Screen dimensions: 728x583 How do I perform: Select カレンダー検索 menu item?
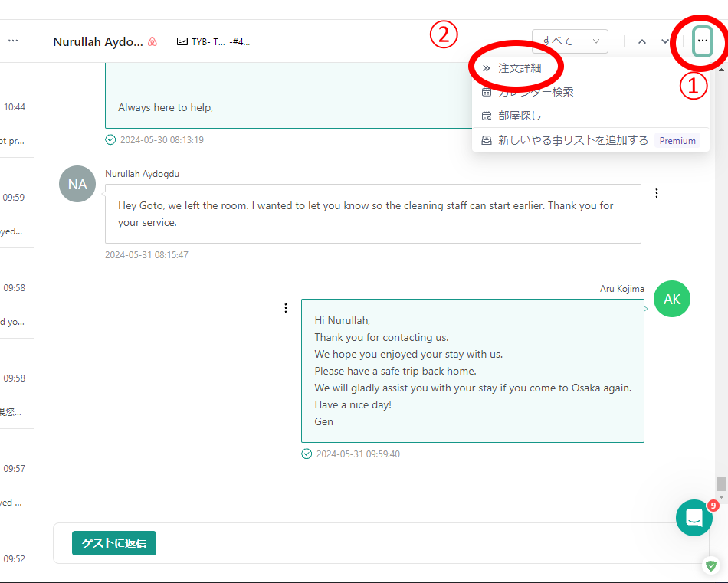point(536,92)
